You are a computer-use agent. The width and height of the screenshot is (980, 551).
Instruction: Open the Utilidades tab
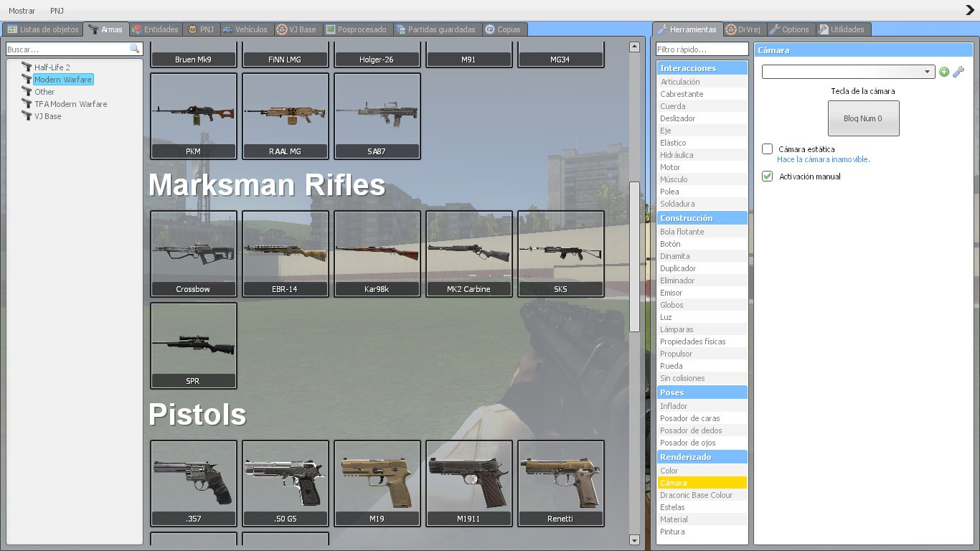point(842,29)
